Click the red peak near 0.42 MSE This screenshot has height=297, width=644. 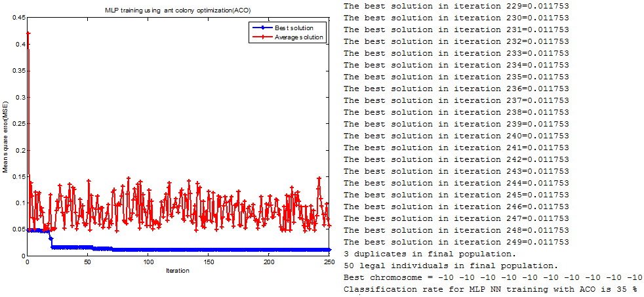tap(28, 33)
